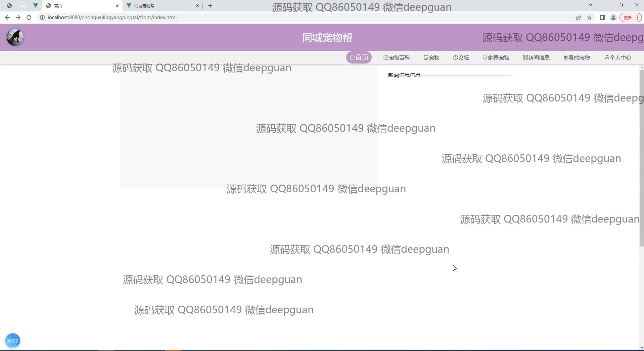Open the browser profile icon
This screenshot has width=644, height=351.
(x=613, y=17)
